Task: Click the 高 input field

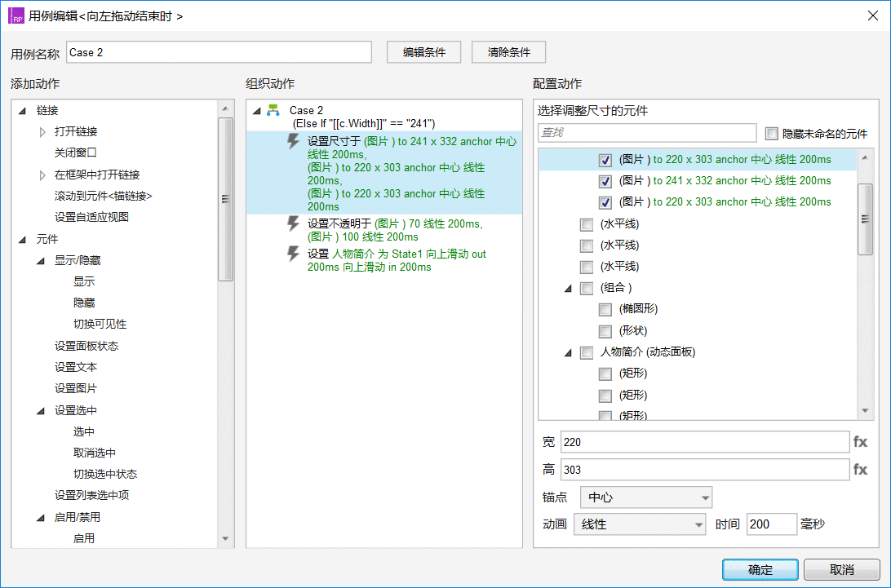Action: (x=705, y=470)
